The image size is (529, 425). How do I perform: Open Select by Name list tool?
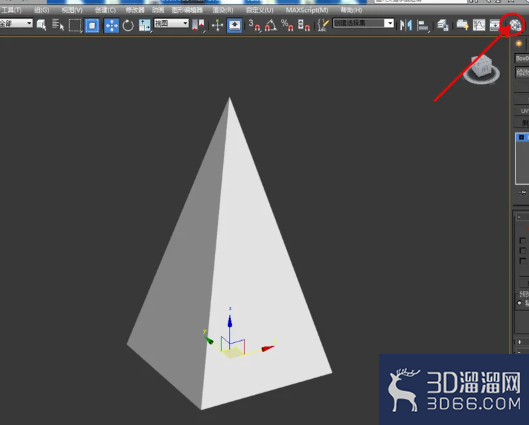58,25
